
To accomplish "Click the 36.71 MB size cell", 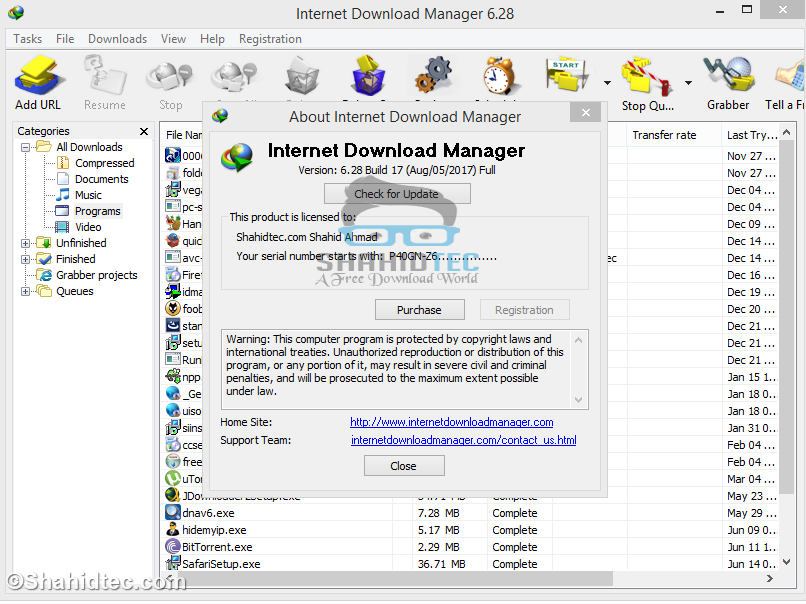I will point(442,564).
